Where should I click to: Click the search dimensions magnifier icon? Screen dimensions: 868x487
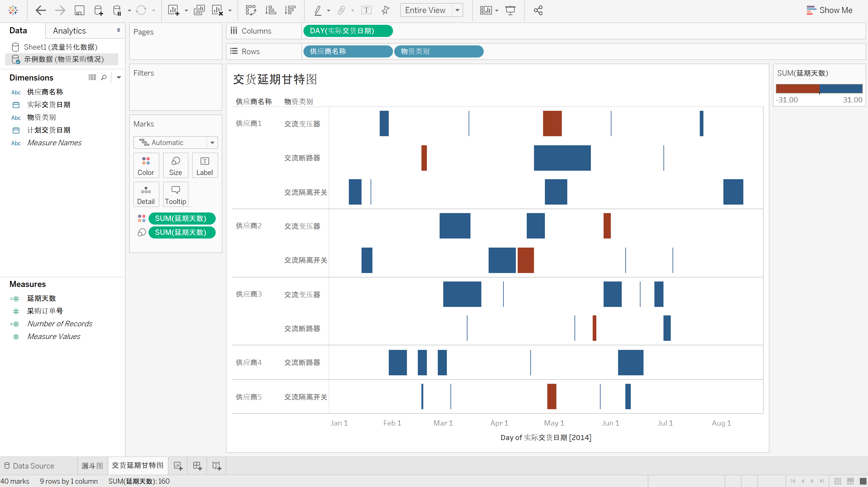(104, 77)
